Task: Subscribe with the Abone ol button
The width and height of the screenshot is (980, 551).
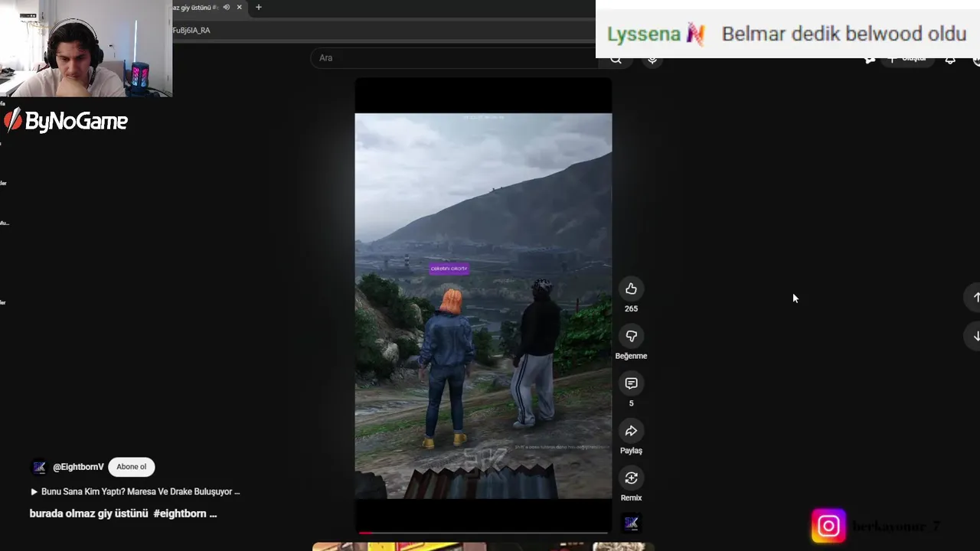Action: point(132,467)
